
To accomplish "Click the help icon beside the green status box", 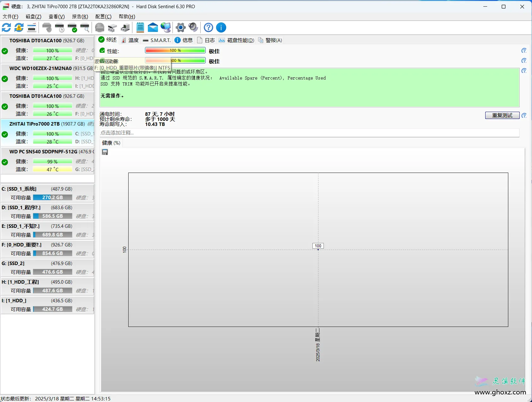I will (x=524, y=71).
